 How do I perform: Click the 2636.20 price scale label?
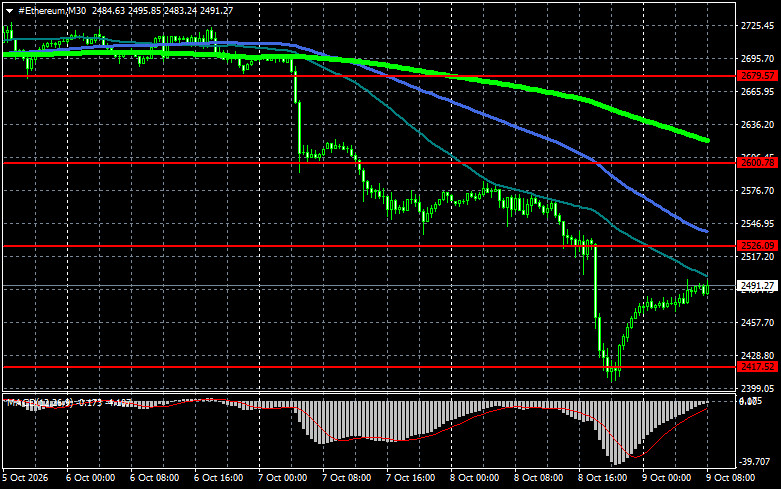tap(758, 124)
